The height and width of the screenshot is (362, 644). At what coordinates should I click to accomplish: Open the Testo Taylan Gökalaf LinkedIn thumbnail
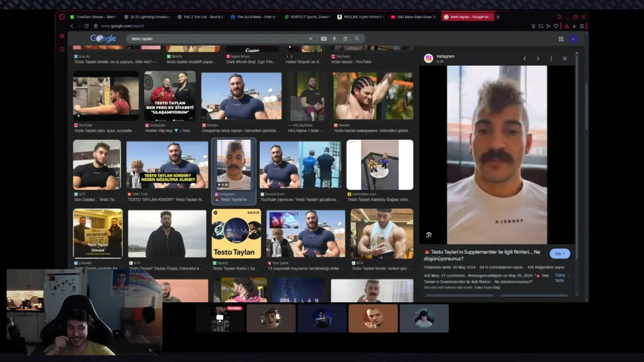(98, 234)
